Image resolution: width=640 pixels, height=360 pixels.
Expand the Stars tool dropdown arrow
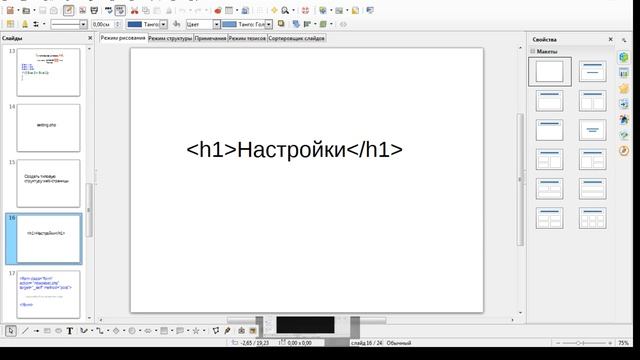click(204, 331)
